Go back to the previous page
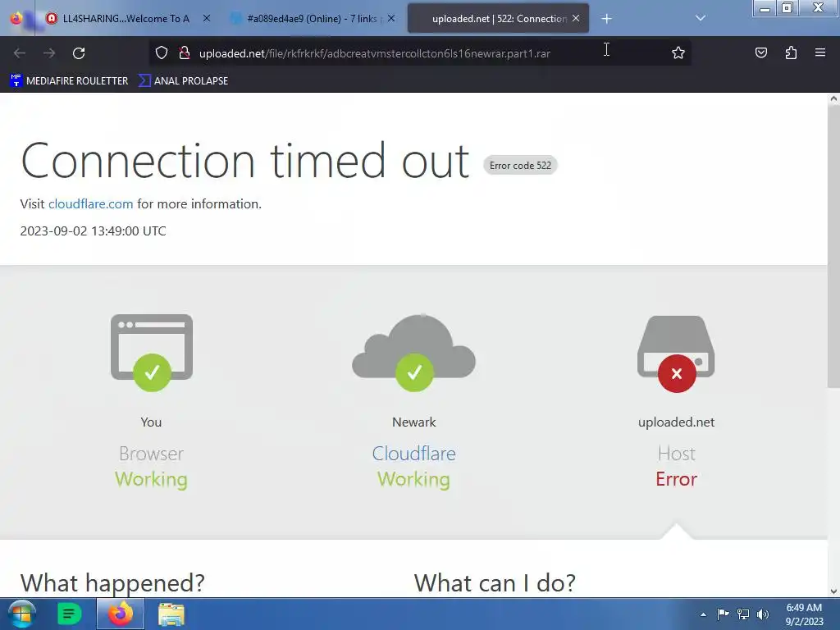The image size is (840, 630). 20,53
